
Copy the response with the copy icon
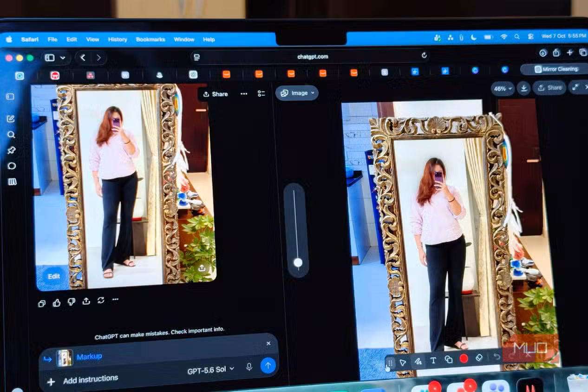click(42, 303)
